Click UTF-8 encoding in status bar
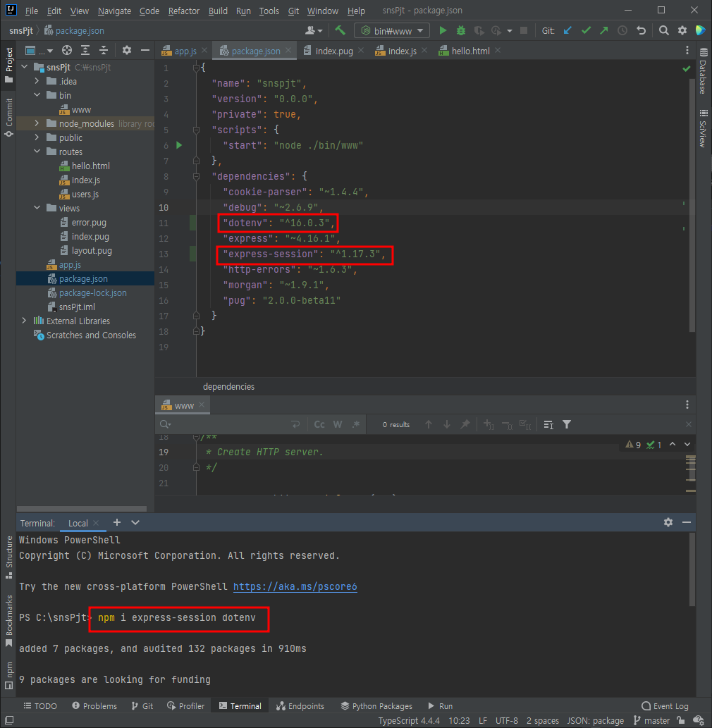The height and width of the screenshot is (728, 712). 506,720
